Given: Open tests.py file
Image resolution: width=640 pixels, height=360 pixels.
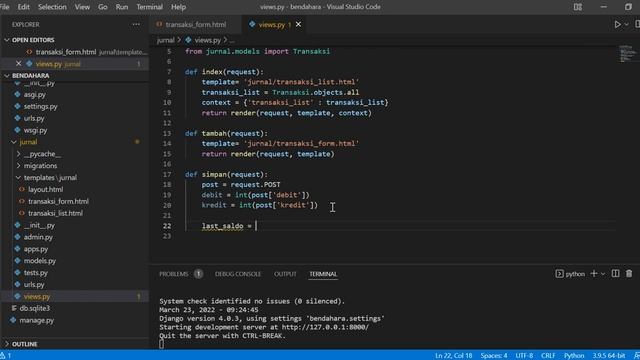Looking at the screenshot, I should 36,273.
